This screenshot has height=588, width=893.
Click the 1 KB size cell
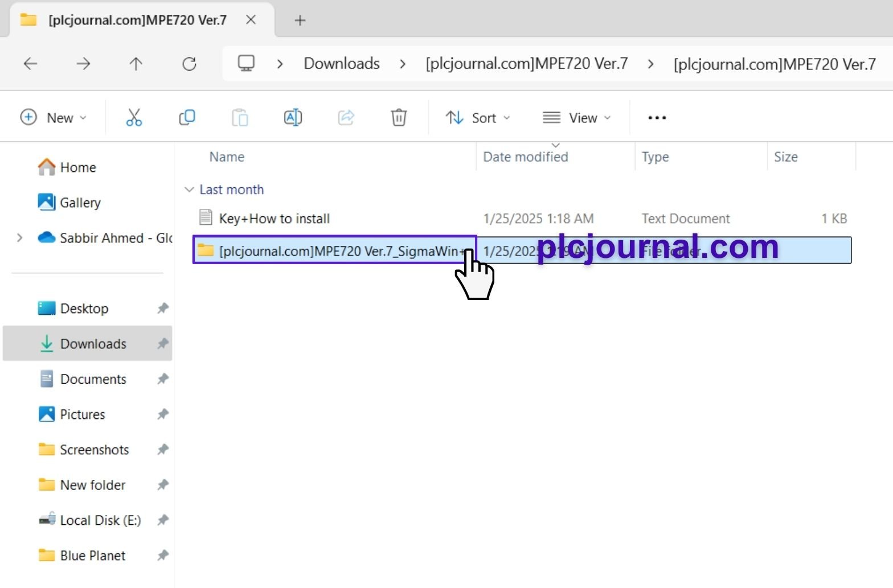coord(834,219)
